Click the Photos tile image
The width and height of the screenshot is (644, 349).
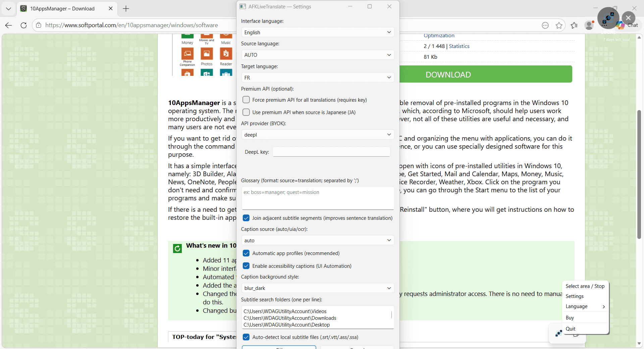207,53
